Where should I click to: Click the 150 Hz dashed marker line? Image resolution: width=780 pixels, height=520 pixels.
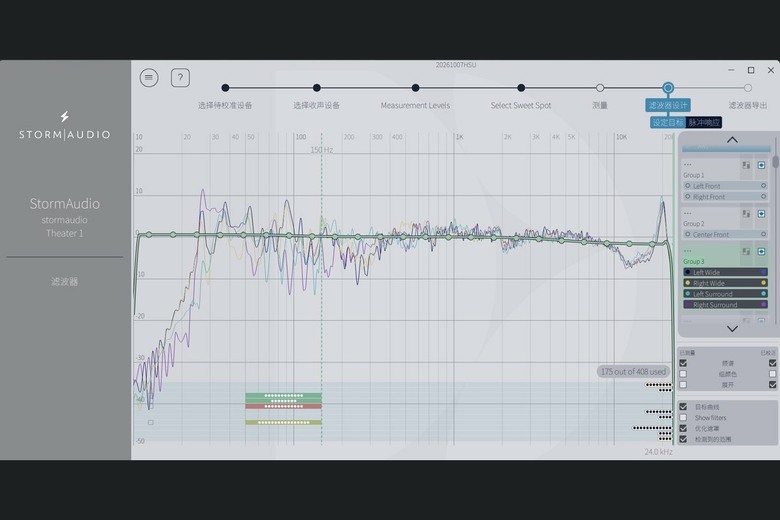click(x=321, y=289)
